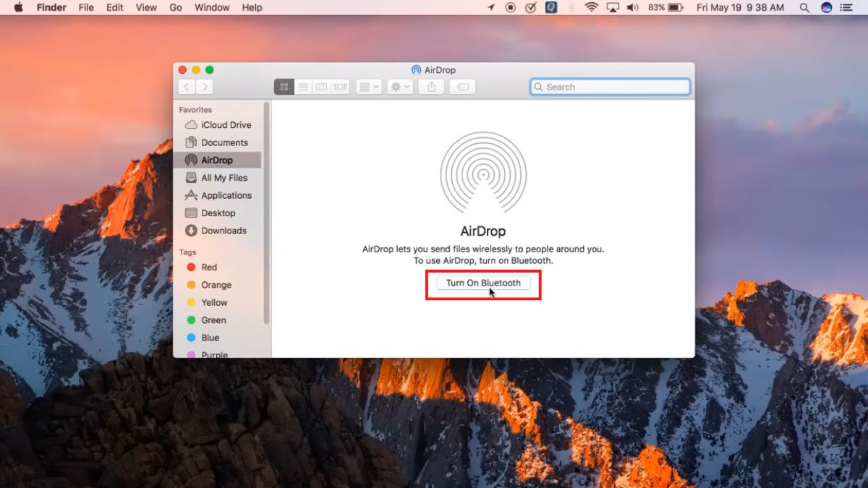868x488 pixels.
Task: Select All My Files in sidebar
Action: (x=218, y=178)
